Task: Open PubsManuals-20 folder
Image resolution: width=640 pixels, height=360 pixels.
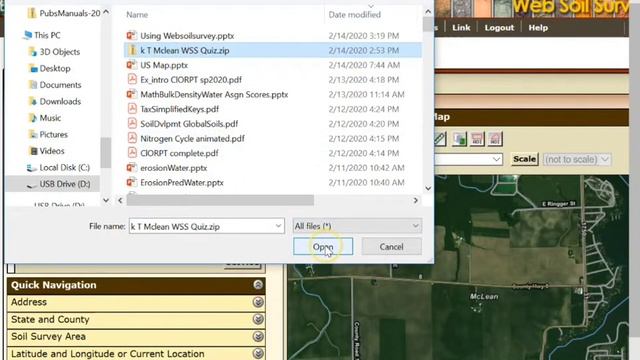Action: click(x=64, y=13)
